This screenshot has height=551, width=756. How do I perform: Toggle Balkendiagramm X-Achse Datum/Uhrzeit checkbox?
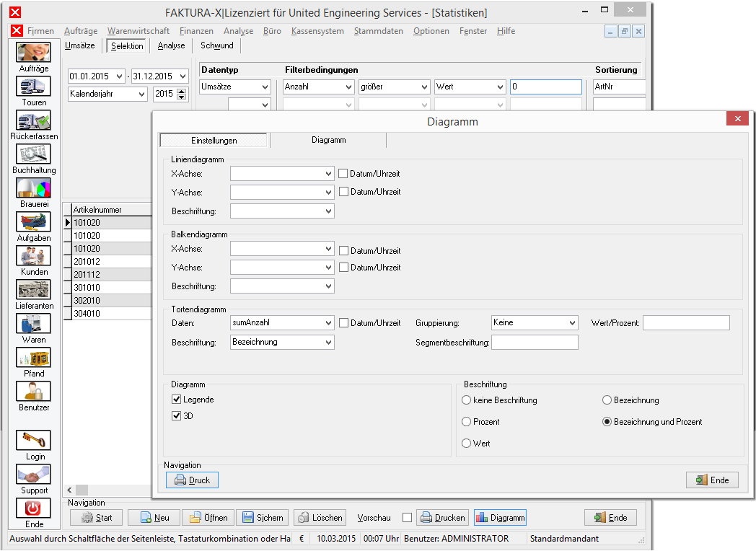pos(344,251)
